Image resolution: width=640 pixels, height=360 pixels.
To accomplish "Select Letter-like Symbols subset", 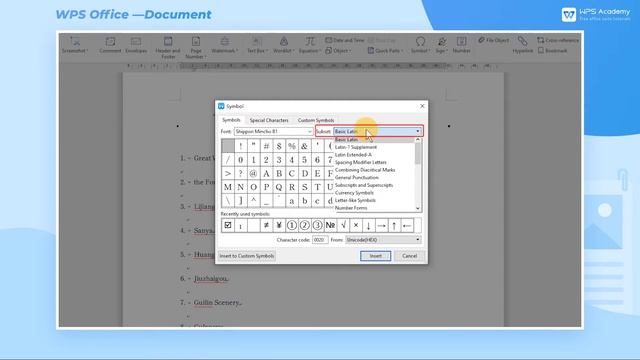I will pyautogui.click(x=355, y=200).
